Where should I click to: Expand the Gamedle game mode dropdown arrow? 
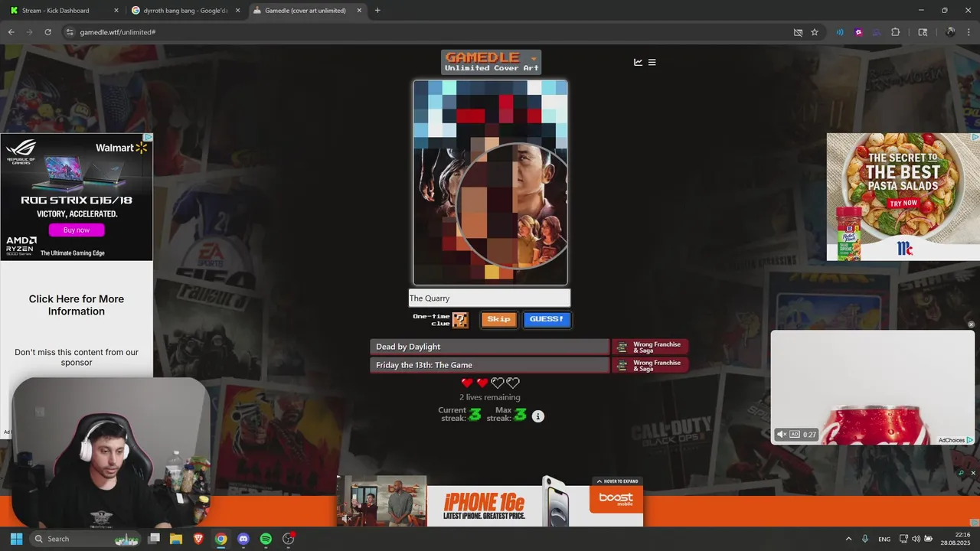(x=534, y=58)
